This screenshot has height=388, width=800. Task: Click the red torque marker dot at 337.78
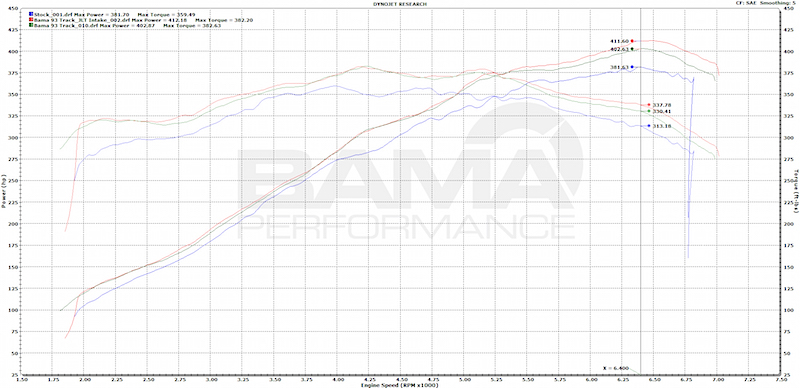point(648,105)
